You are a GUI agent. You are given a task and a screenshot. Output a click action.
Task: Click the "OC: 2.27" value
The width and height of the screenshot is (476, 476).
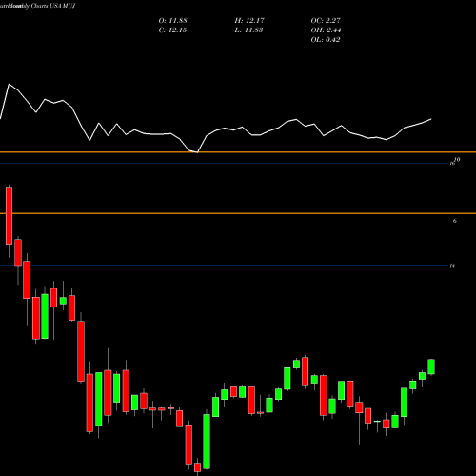click(x=326, y=21)
